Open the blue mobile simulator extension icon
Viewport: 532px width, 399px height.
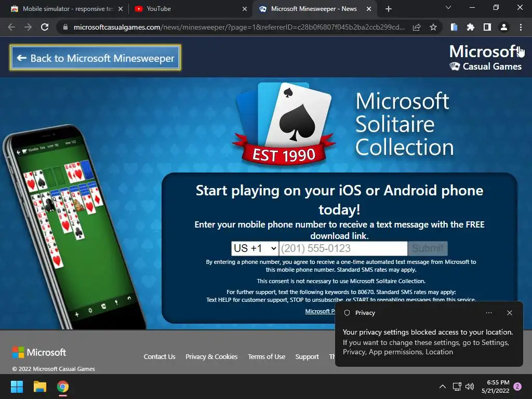[454, 27]
